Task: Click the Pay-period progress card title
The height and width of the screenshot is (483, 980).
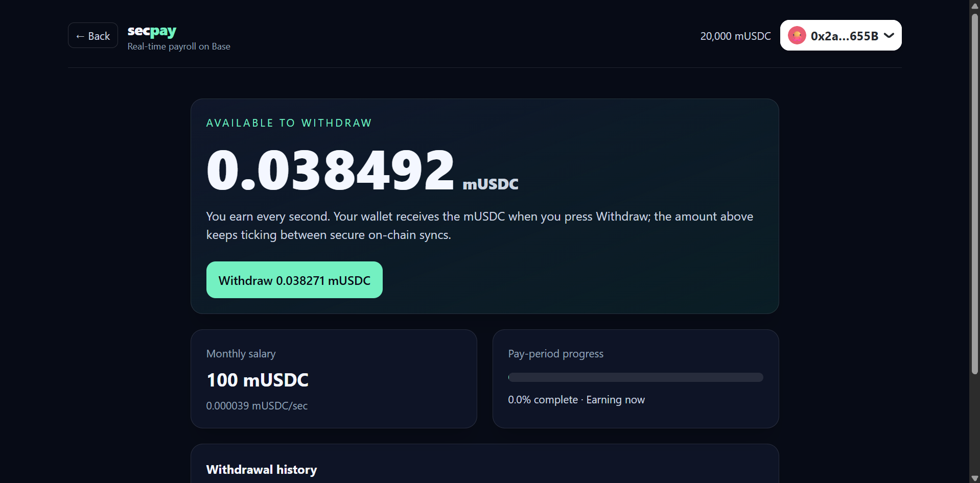Action: tap(556, 354)
